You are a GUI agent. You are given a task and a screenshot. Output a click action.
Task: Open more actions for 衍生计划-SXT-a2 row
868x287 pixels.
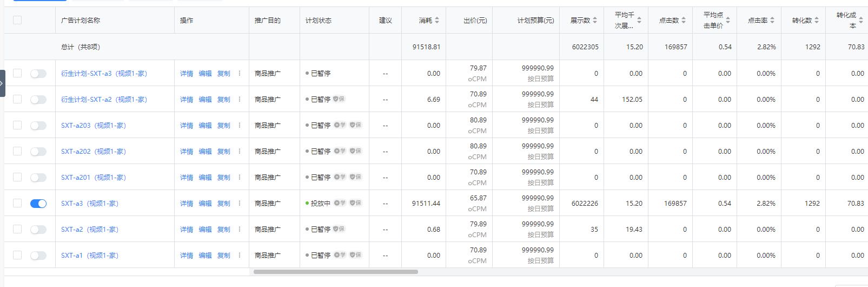(240, 99)
